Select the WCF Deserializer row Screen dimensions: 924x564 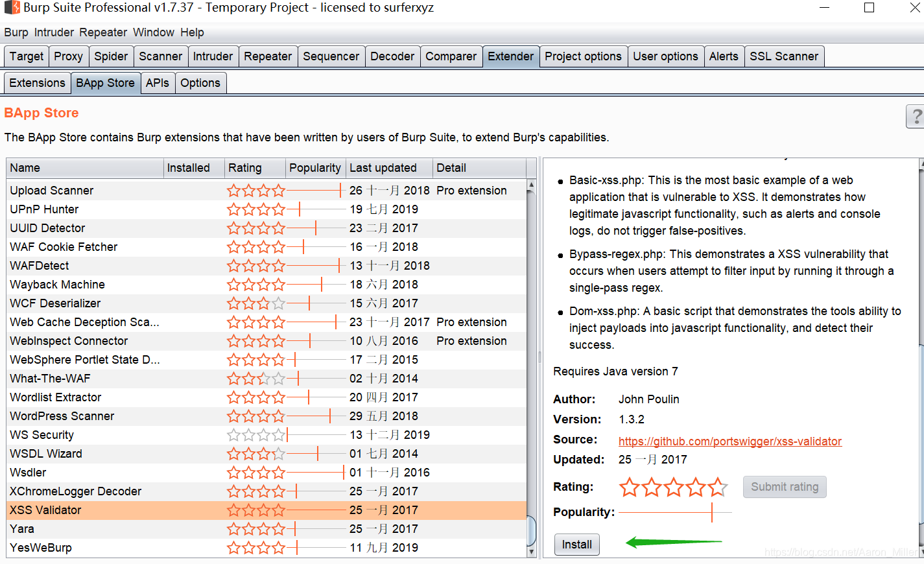(267, 303)
